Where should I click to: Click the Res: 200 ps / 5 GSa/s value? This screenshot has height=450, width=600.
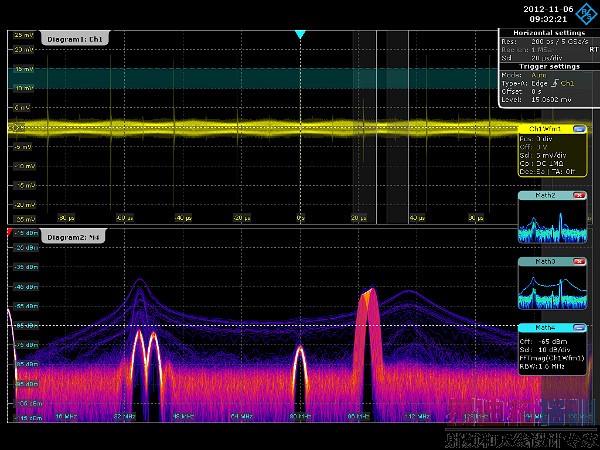pyautogui.click(x=559, y=41)
